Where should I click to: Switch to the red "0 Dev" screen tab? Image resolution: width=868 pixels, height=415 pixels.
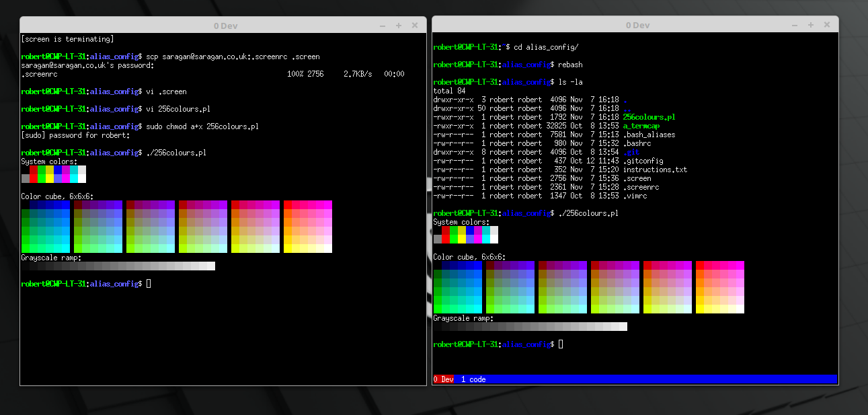444,379
